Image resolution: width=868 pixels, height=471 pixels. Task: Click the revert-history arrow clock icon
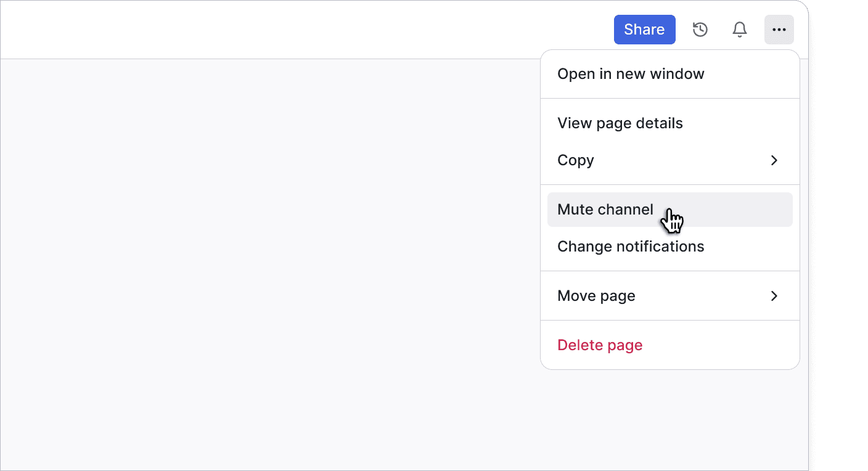coord(700,29)
